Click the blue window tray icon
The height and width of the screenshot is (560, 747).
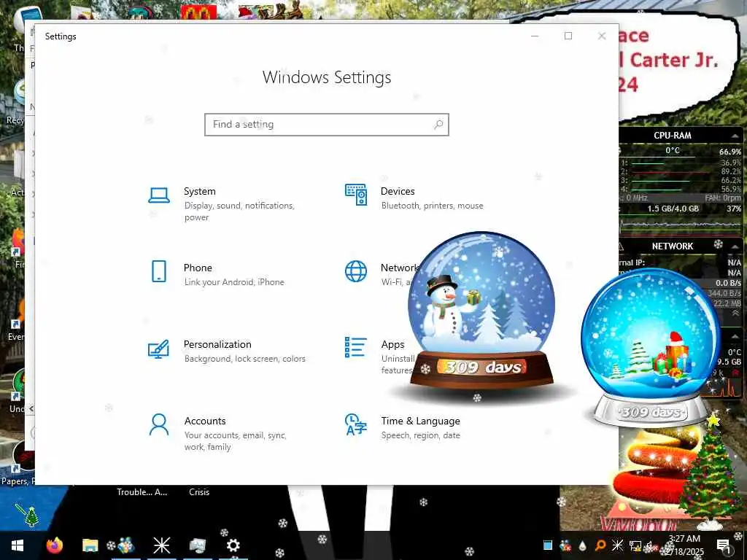548,545
